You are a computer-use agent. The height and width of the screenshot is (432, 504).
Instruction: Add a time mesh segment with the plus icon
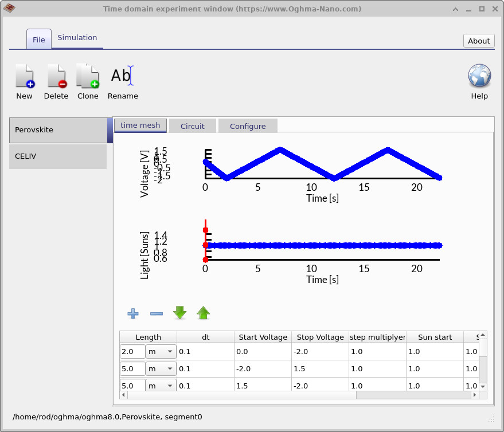132,313
